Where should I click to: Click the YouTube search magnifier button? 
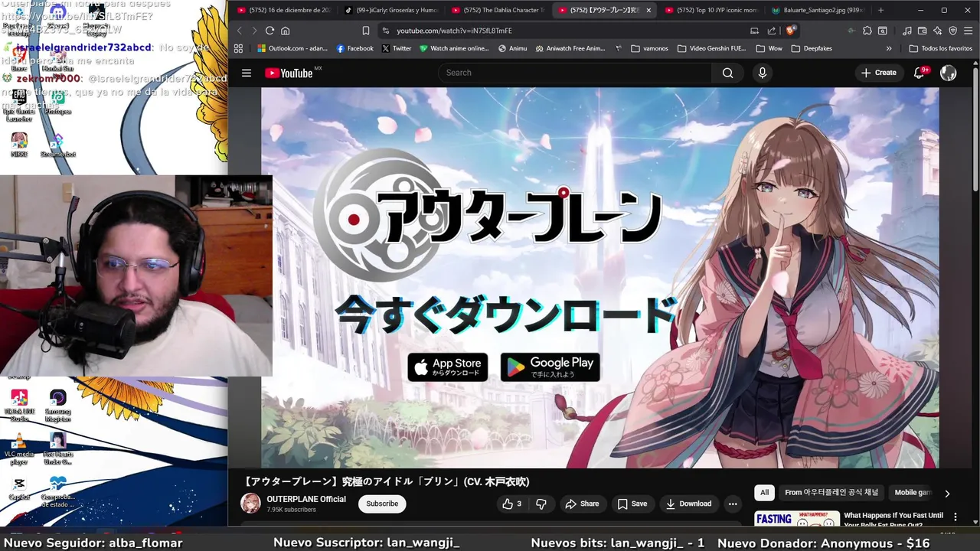coord(727,73)
